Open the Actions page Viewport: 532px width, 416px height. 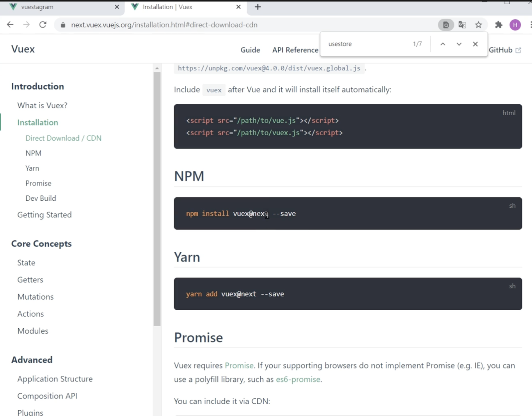[30, 314]
